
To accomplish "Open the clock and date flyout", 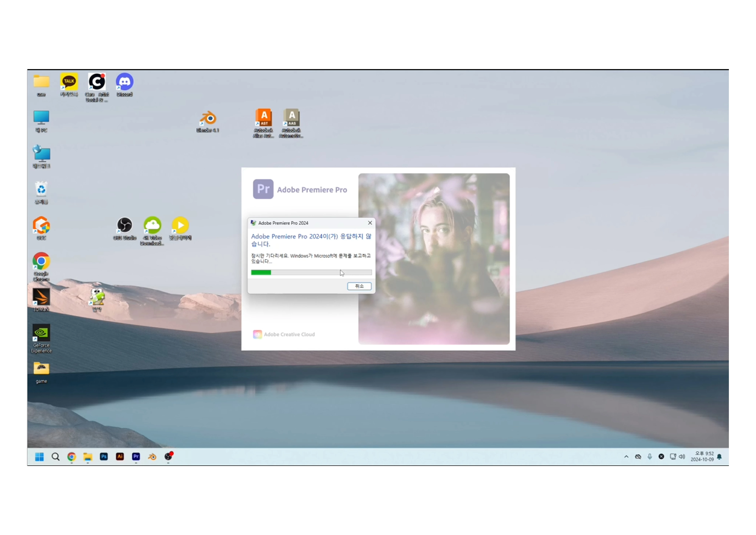I will (702, 457).
